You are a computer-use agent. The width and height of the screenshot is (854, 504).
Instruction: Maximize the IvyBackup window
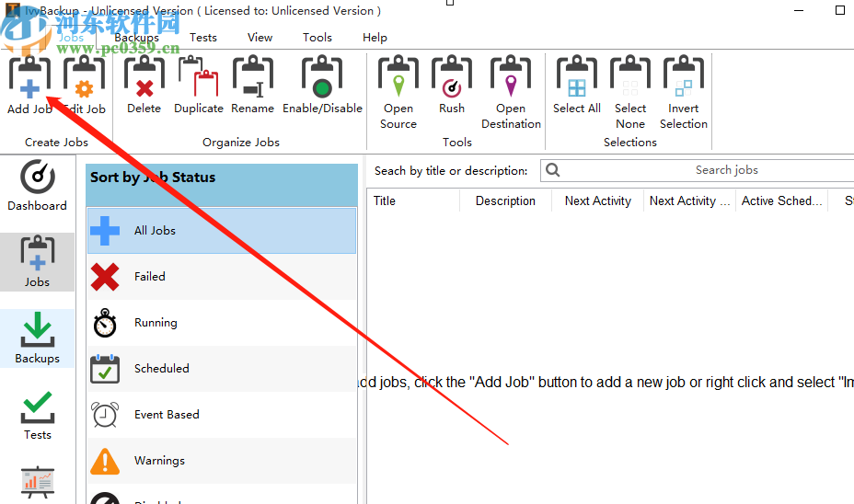tap(840, 10)
